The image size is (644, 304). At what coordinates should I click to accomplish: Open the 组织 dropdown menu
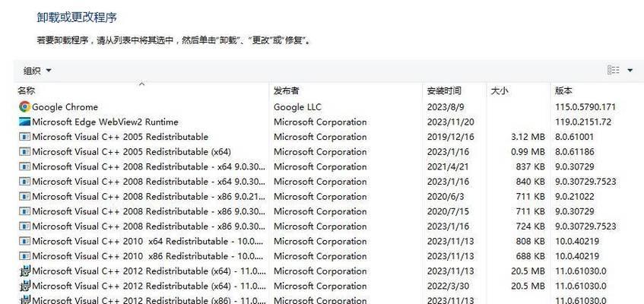37,71
